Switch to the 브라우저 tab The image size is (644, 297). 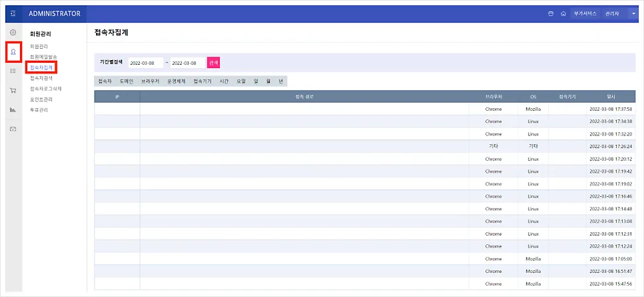150,81
